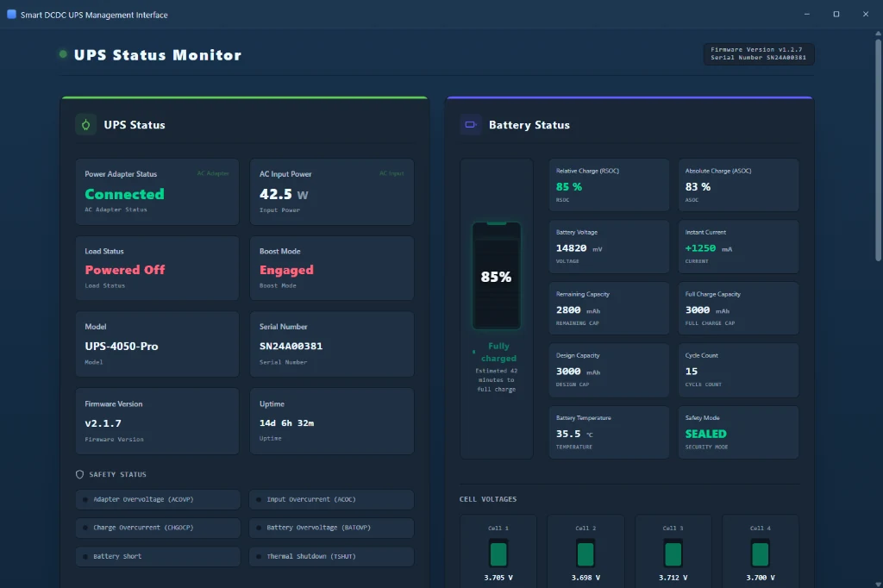This screenshot has height=588, width=883.
Task: Select the Battery short safety row
Action: click(x=158, y=556)
